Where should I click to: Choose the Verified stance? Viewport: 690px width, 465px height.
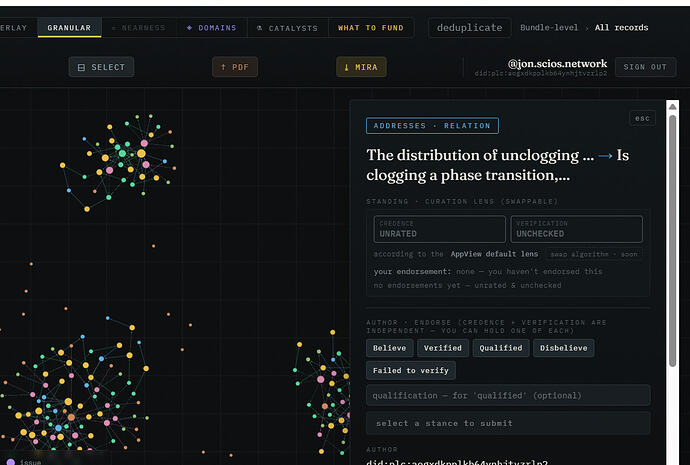(x=443, y=348)
